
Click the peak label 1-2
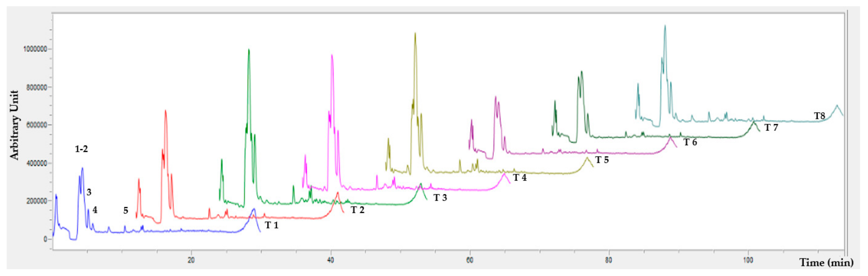click(81, 149)
